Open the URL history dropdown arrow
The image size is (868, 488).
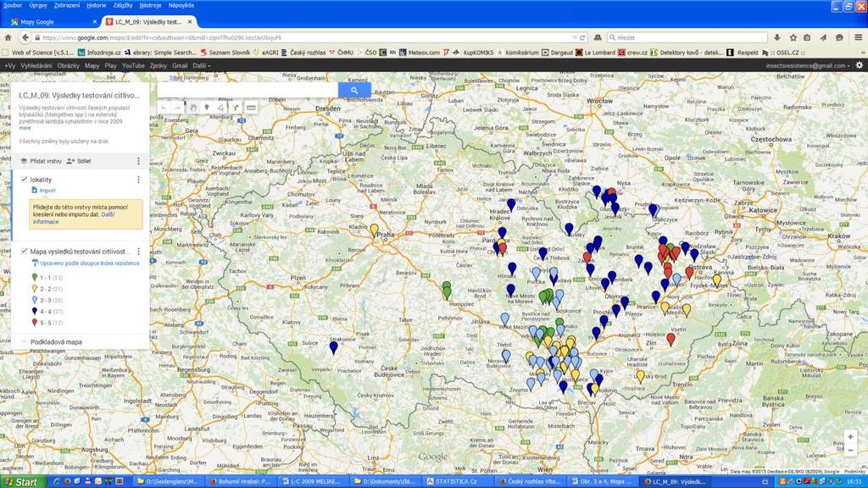tap(574, 37)
